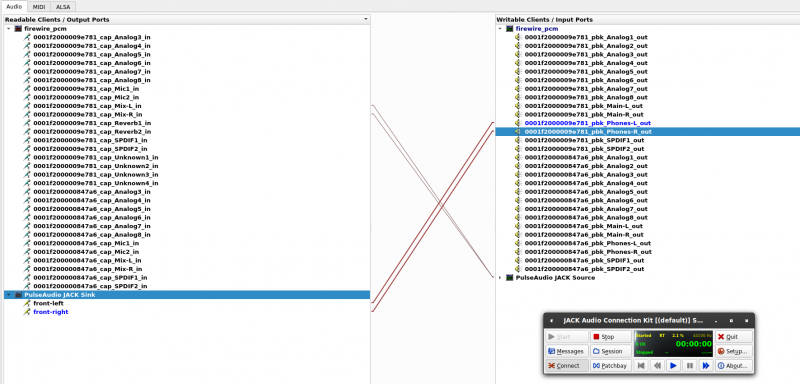The width and height of the screenshot is (800, 384).
Task: Start JACK transport with the Play button
Action: tap(673, 366)
